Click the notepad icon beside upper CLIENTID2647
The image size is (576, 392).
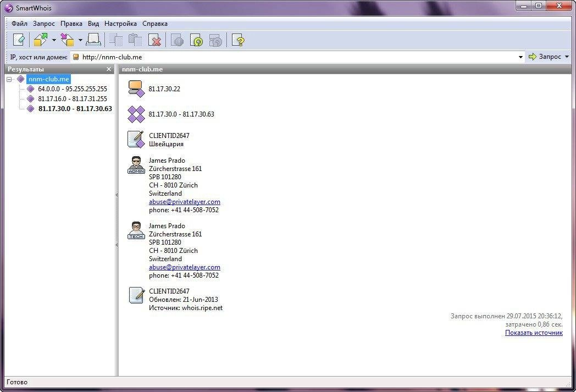(x=136, y=140)
